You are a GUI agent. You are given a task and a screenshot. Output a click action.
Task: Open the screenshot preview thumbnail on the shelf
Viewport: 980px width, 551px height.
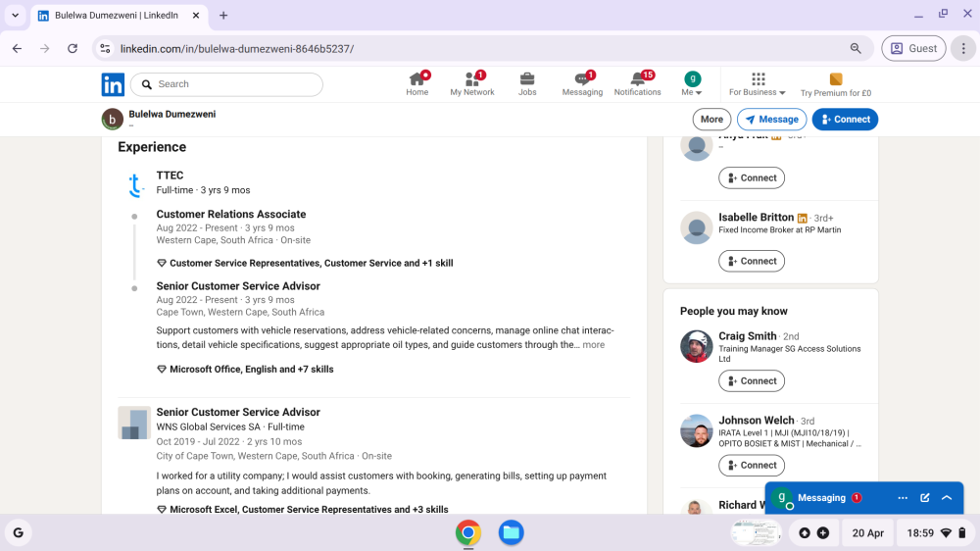coord(756,533)
